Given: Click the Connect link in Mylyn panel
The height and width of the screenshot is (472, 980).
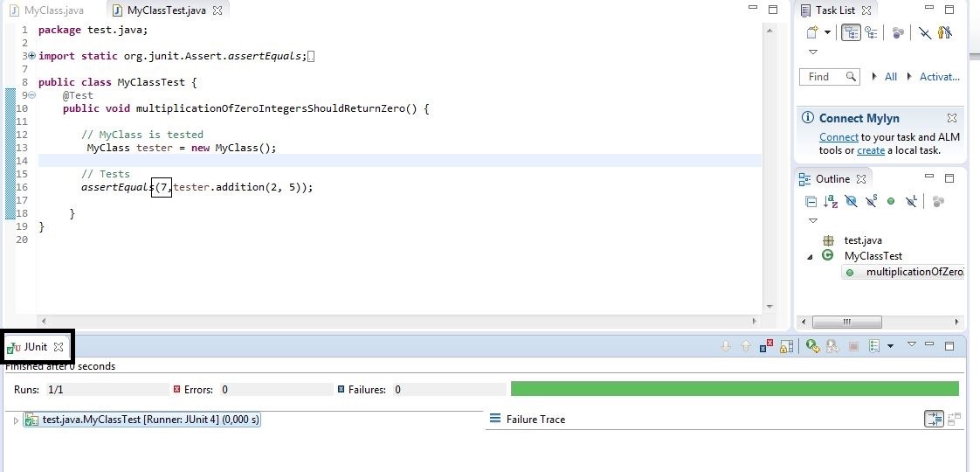Looking at the screenshot, I should pyautogui.click(x=839, y=137).
